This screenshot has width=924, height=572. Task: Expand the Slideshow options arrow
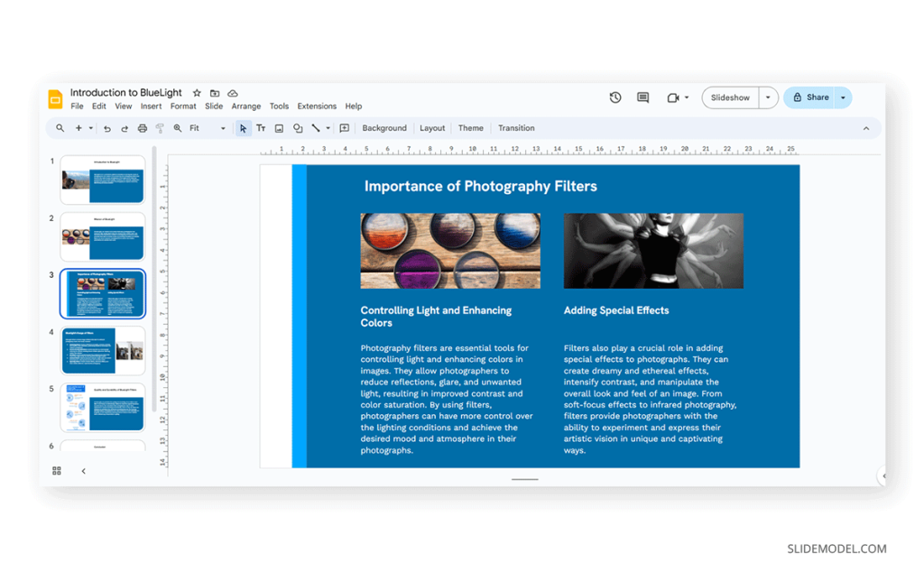(768, 97)
